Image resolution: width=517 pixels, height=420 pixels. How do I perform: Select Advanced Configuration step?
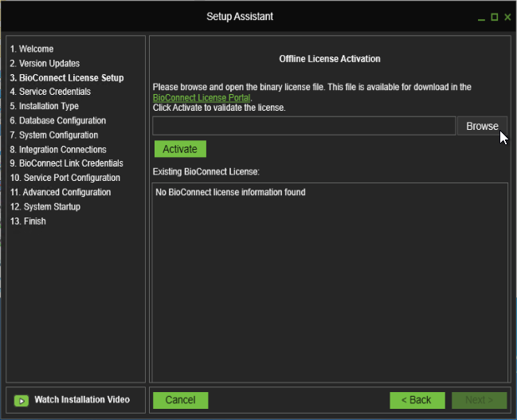tap(60, 193)
